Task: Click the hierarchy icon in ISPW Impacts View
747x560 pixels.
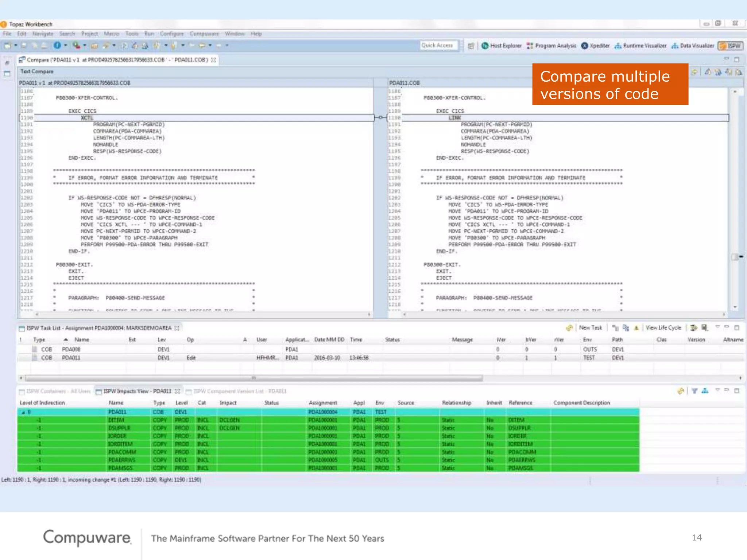Action: 705,391
